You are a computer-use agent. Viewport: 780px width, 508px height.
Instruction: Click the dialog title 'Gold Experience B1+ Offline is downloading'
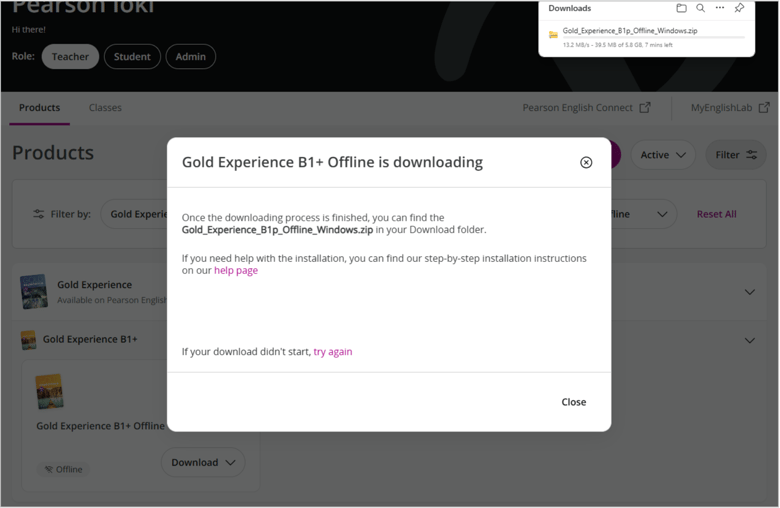pos(332,162)
